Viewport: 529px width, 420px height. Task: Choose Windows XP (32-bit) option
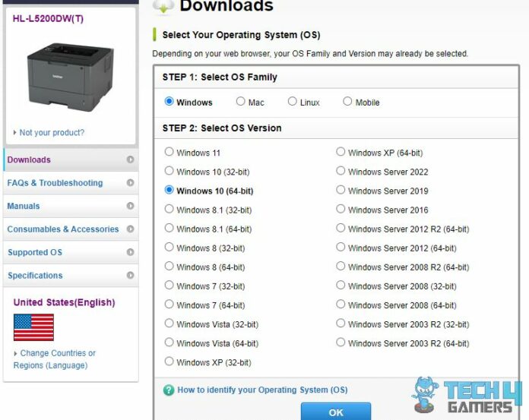(x=169, y=362)
